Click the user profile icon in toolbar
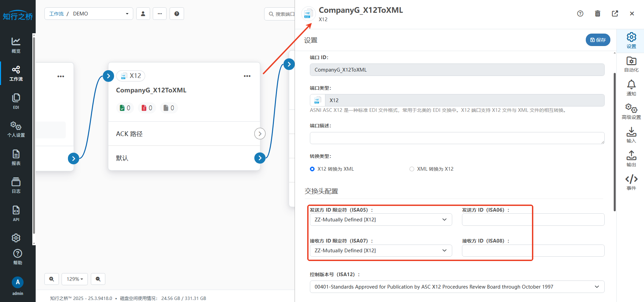This screenshot has width=644, height=302. click(x=143, y=14)
